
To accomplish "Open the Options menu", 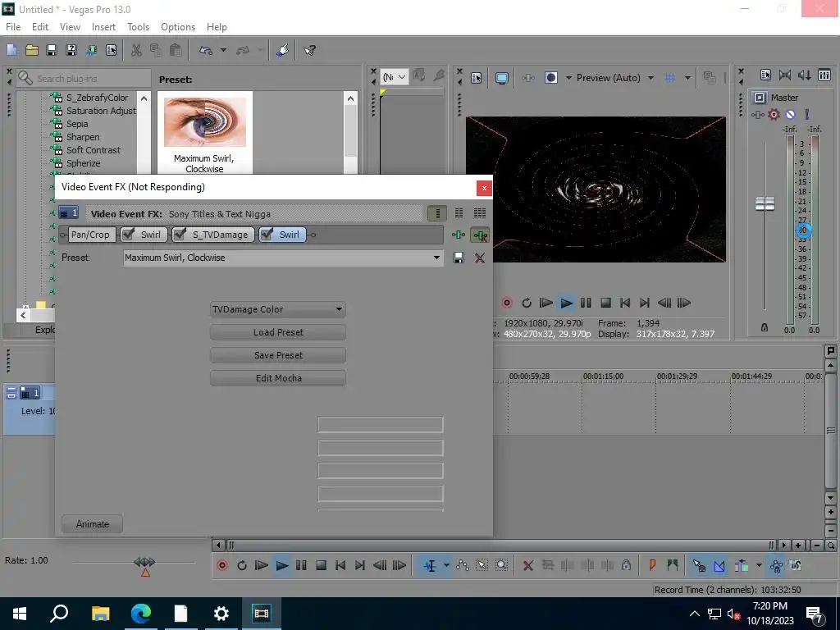I will (x=178, y=27).
